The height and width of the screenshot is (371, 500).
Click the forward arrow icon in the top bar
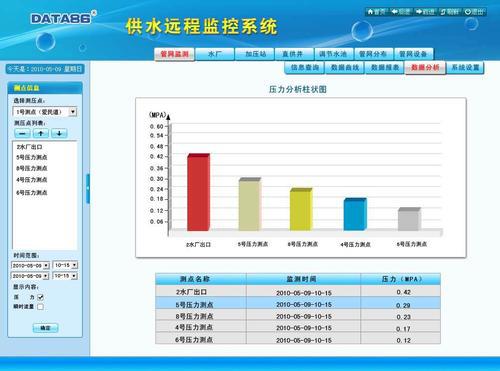tap(419, 12)
